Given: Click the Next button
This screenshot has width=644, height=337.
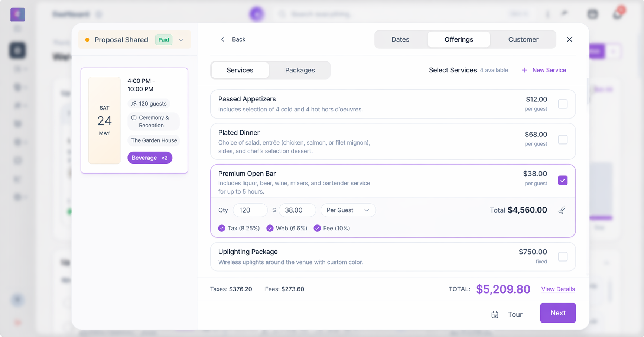Looking at the screenshot, I should [558, 313].
